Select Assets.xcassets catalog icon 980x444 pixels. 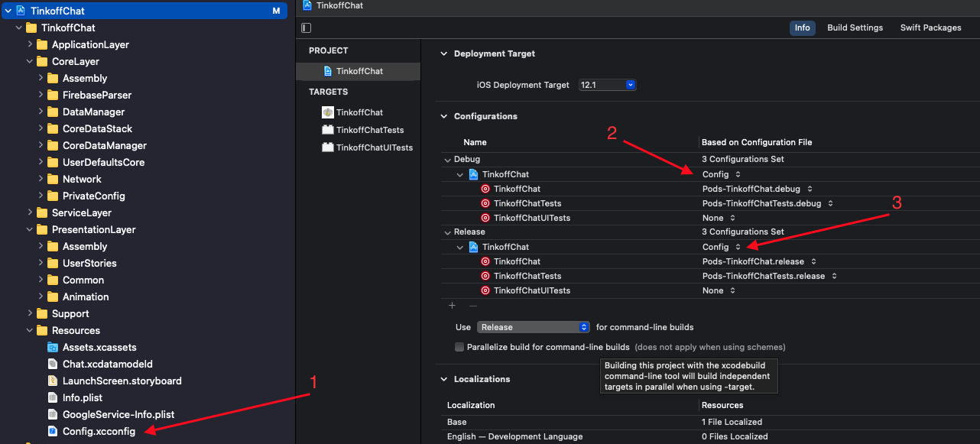tap(53, 347)
